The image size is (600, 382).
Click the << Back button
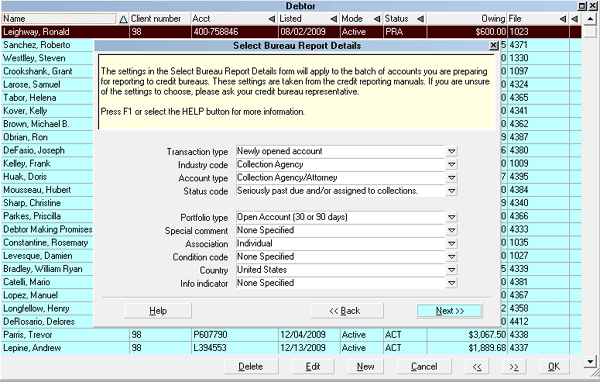coord(346,311)
